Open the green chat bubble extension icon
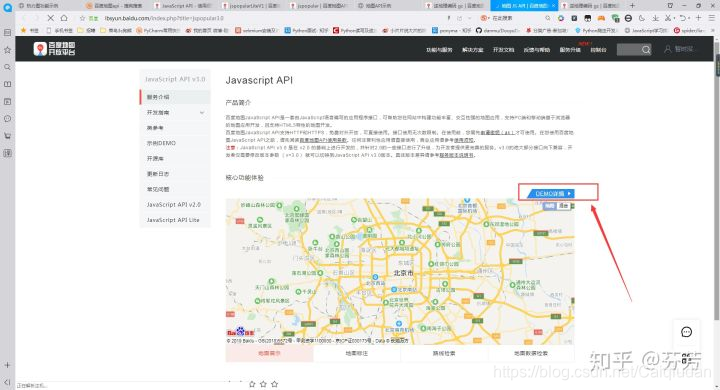Screen dimensions: 720x390 click(615, 18)
